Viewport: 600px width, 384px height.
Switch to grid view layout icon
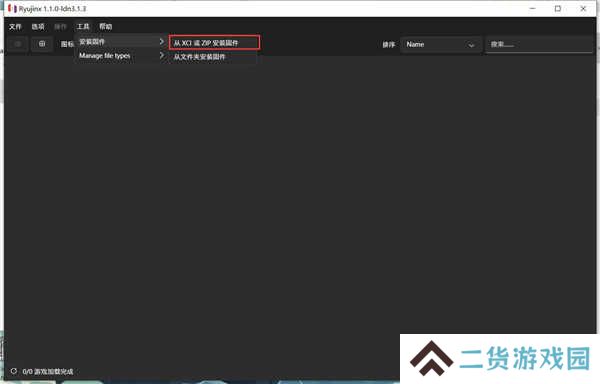point(42,44)
